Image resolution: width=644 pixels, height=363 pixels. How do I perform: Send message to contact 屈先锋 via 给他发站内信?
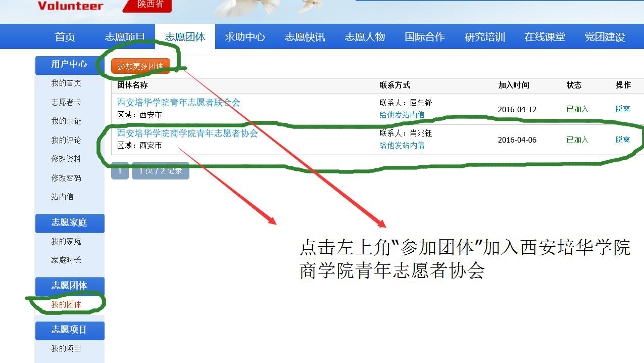(402, 115)
